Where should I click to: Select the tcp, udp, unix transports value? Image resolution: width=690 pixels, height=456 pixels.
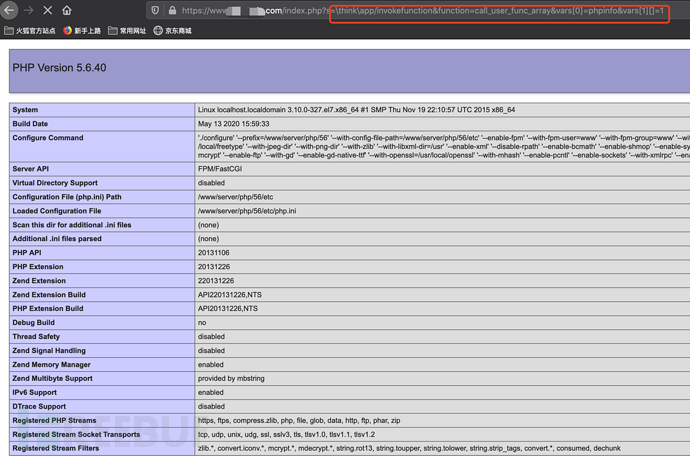click(x=286, y=435)
